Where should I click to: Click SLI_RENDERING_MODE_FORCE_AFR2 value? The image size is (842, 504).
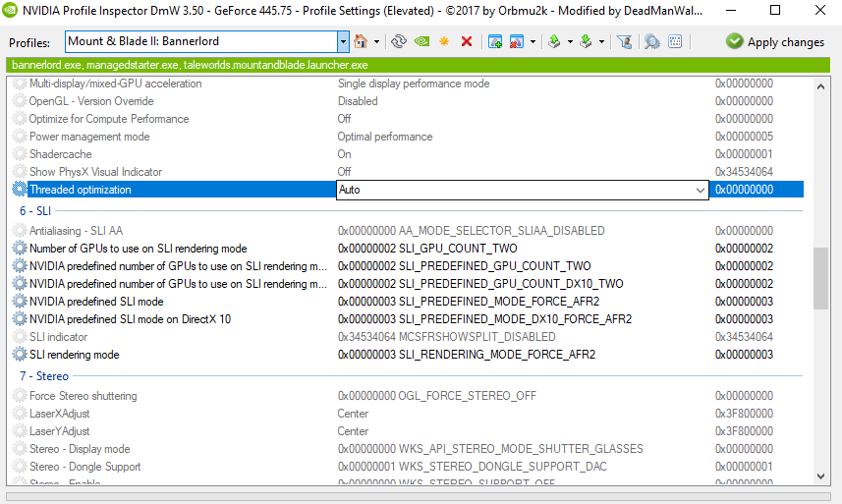[x=467, y=355]
